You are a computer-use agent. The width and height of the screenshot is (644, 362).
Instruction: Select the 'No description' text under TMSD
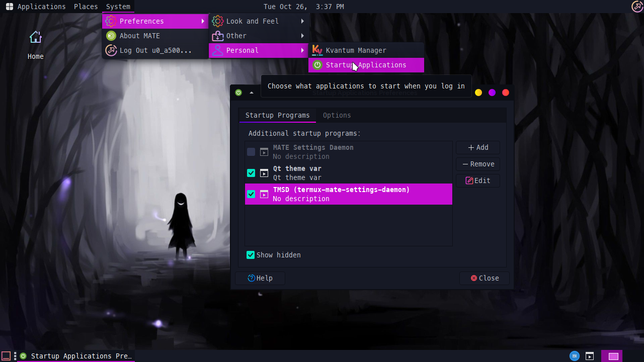(301, 199)
